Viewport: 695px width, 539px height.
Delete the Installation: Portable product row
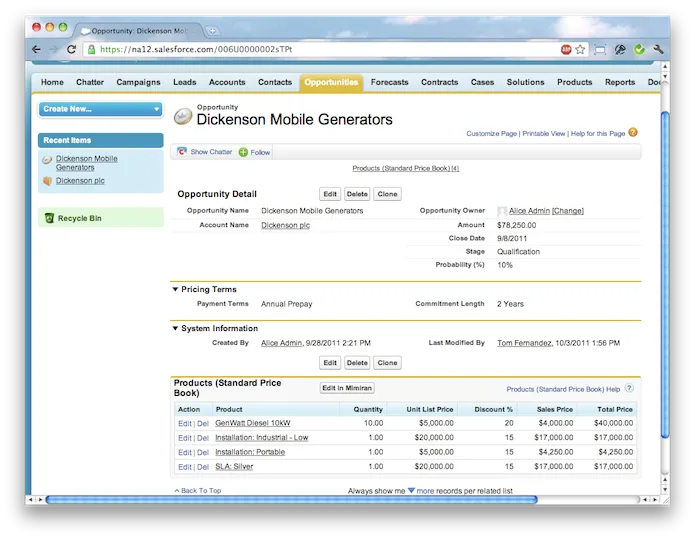click(x=203, y=453)
